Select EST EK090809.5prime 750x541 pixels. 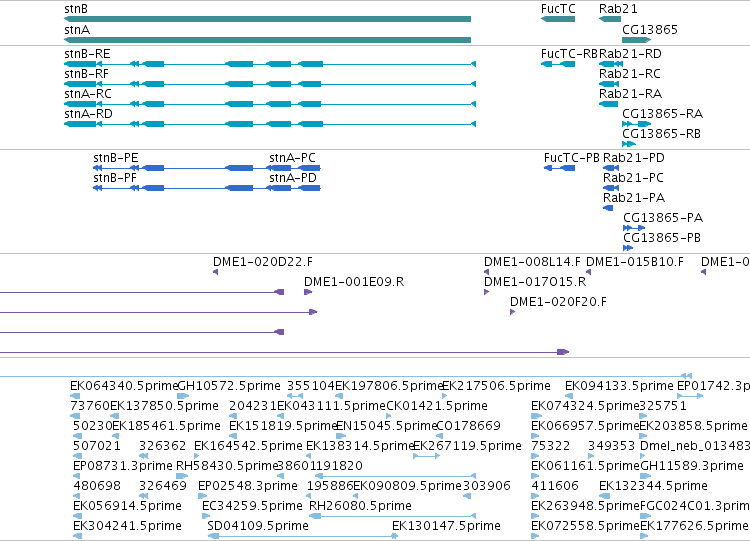pos(357,497)
